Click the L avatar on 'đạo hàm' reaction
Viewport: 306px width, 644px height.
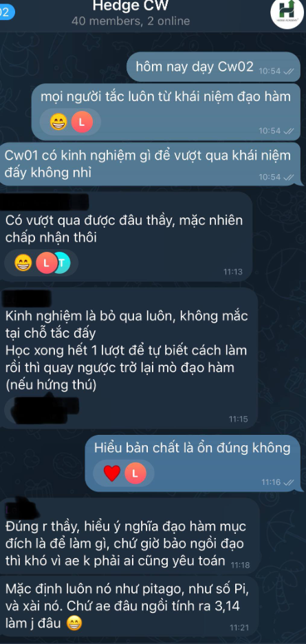[x=82, y=122]
